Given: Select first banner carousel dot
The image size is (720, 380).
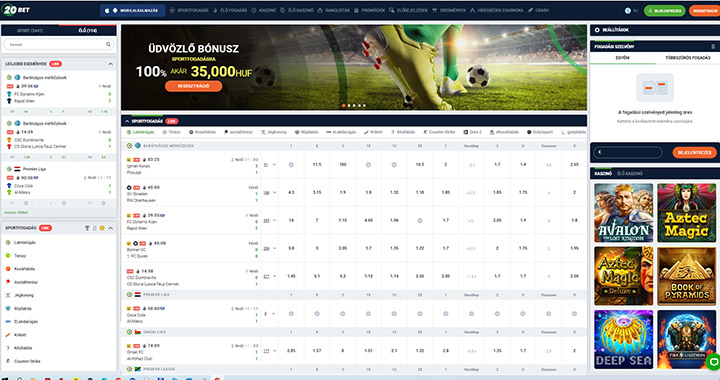Looking at the screenshot, I should [343, 106].
